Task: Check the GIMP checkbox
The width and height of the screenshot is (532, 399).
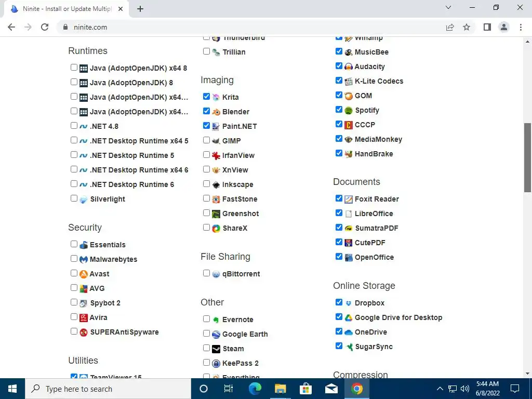Action: pos(206,140)
